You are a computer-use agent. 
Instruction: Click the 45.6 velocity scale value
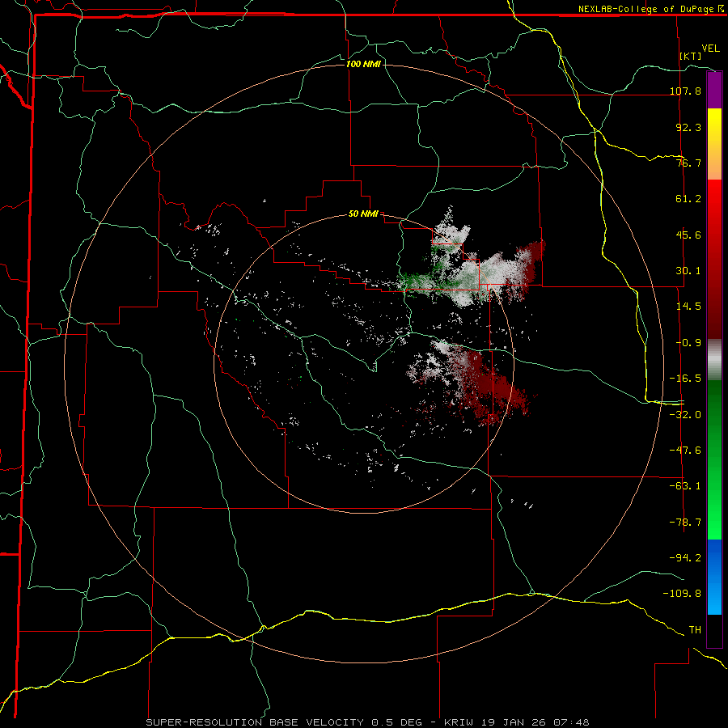click(688, 235)
